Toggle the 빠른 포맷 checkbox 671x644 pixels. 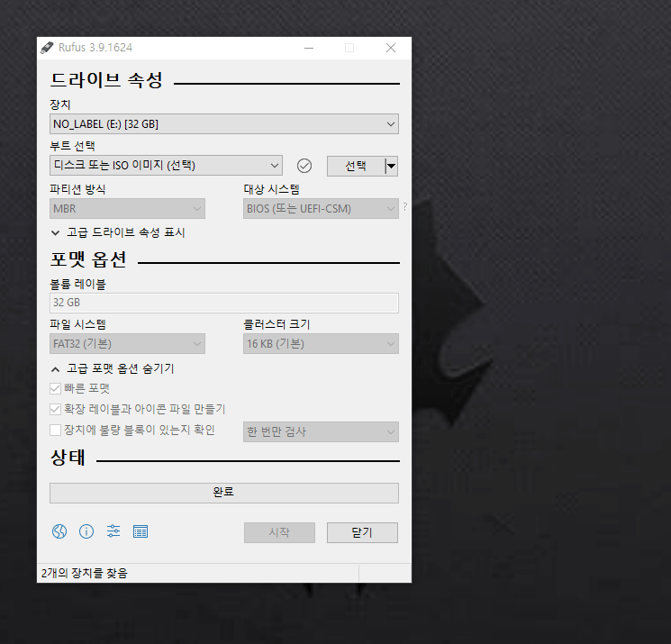click(x=55, y=388)
